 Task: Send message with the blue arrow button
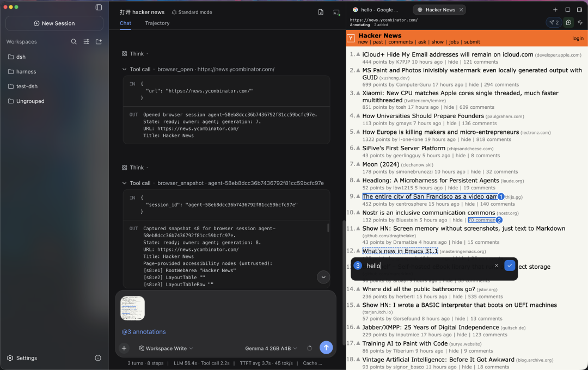click(x=326, y=348)
